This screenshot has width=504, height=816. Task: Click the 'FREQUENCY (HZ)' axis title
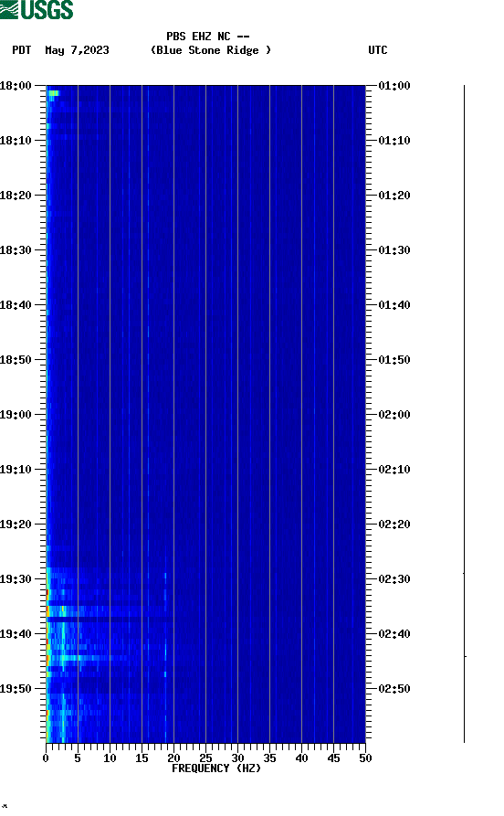[x=216, y=768]
